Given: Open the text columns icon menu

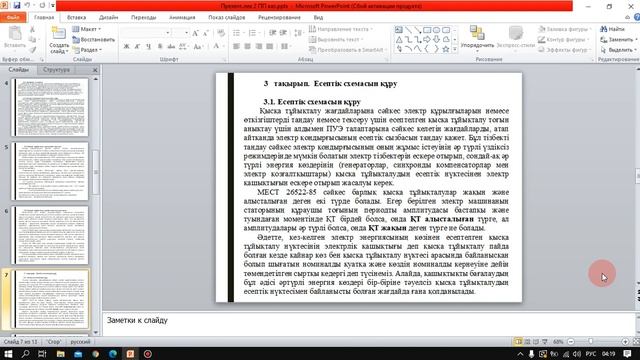Looking at the screenshot, I should click(x=285, y=47).
